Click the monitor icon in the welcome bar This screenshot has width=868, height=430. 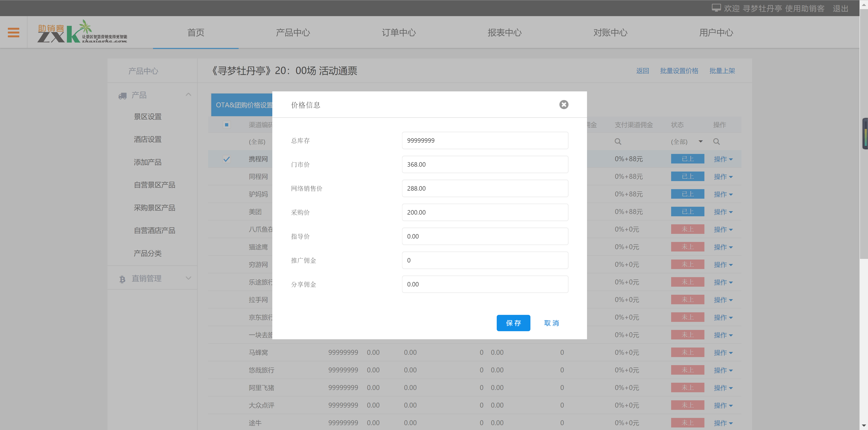tap(716, 7)
